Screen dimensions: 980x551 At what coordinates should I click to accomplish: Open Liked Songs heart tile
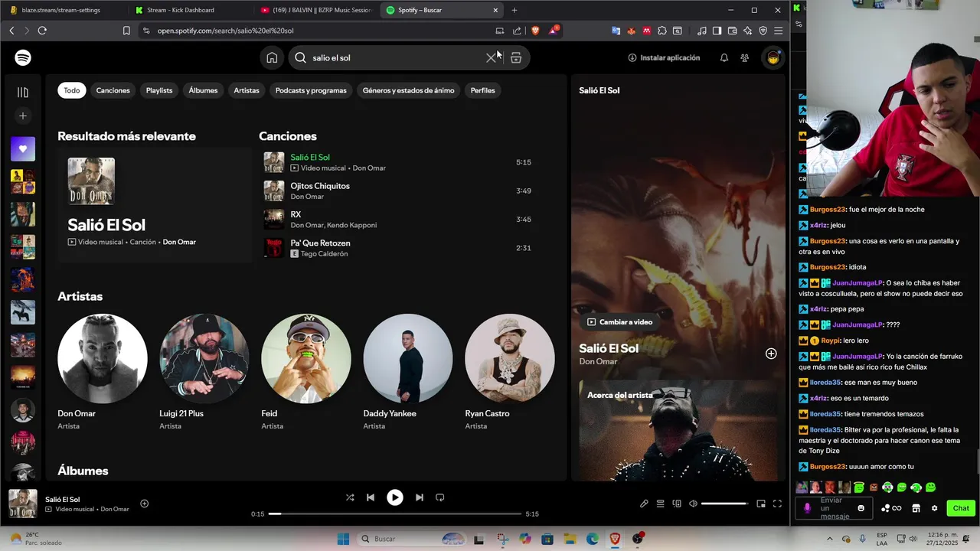click(x=23, y=149)
